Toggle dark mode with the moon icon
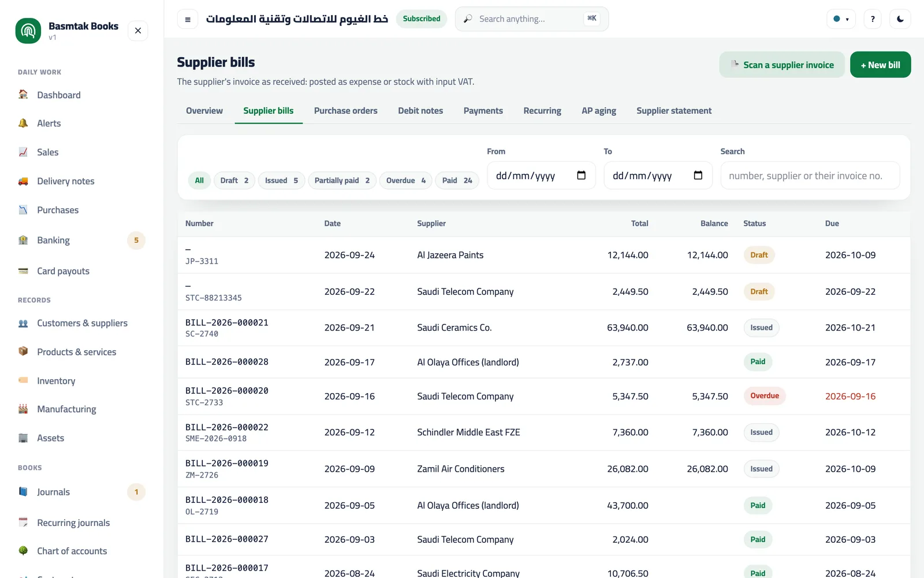The height and width of the screenshot is (578, 924). click(900, 19)
